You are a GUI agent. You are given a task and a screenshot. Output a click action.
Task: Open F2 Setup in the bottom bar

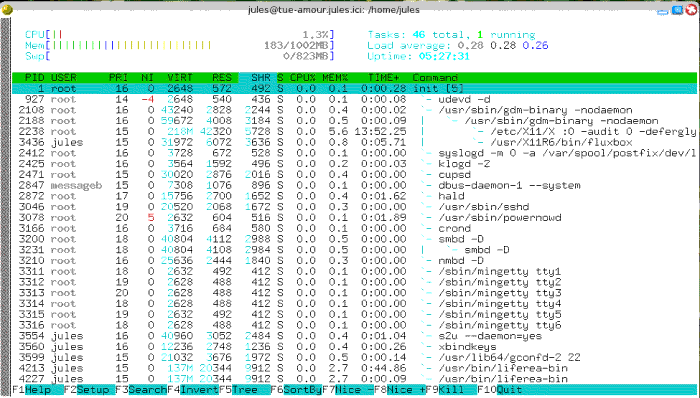click(x=89, y=390)
